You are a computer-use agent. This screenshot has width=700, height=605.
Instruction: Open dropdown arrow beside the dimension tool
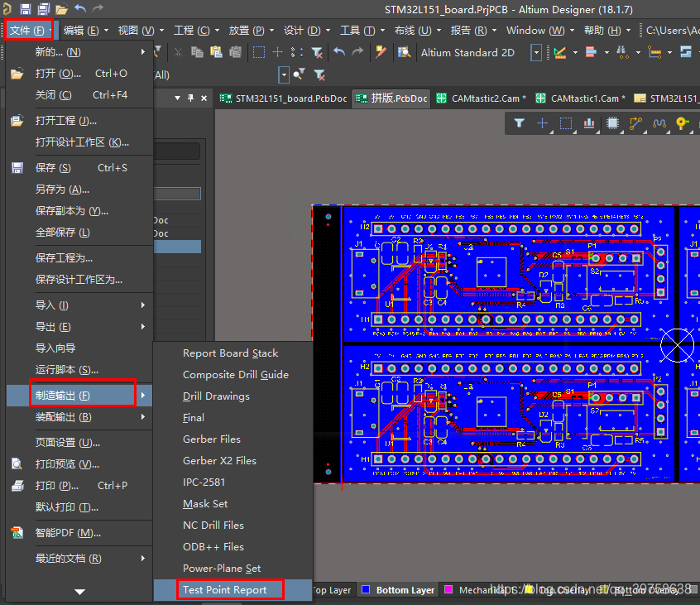575,53
